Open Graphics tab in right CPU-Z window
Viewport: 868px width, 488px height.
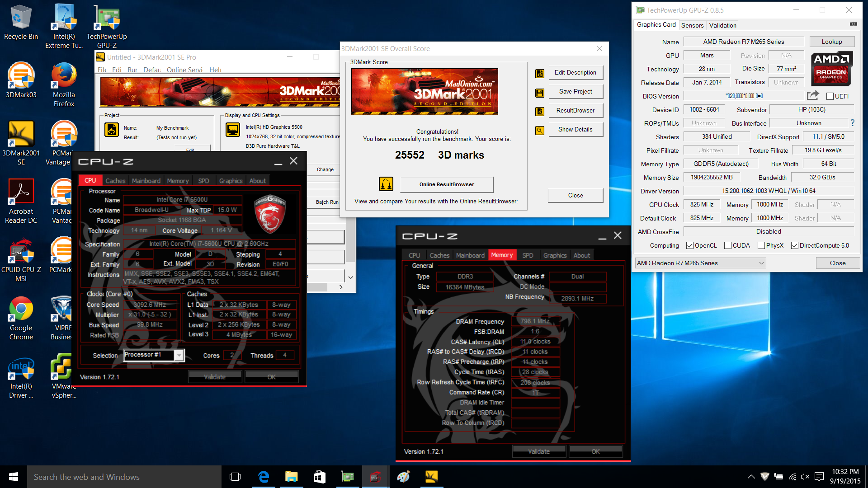(x=555, y=255)
